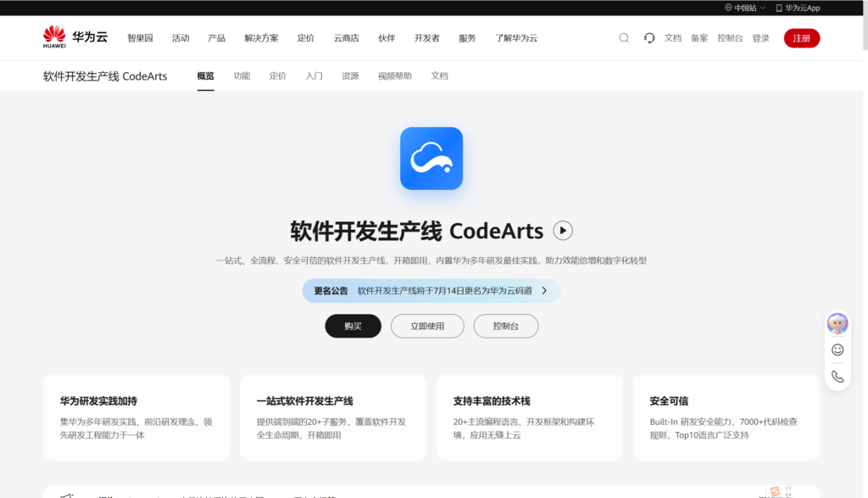Switch to the 文档 sub-navigation tab
Viewport: 868px width, 498px height.
click(440, 76)
